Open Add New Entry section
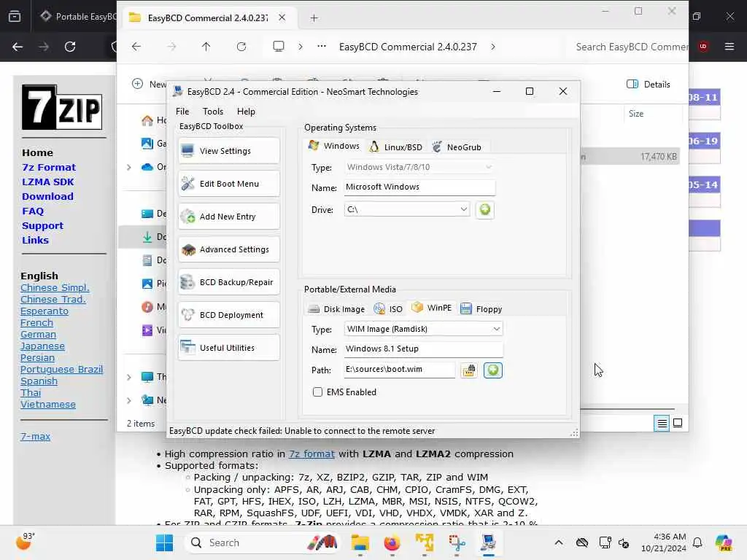This screenshot has width=747, height=560. tap(228, 217)
